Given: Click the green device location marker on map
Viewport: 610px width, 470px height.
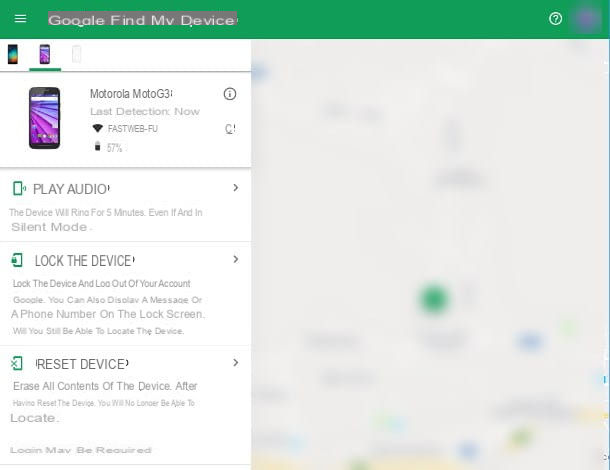Looking at the screenshot, I should tap(434, 299).
